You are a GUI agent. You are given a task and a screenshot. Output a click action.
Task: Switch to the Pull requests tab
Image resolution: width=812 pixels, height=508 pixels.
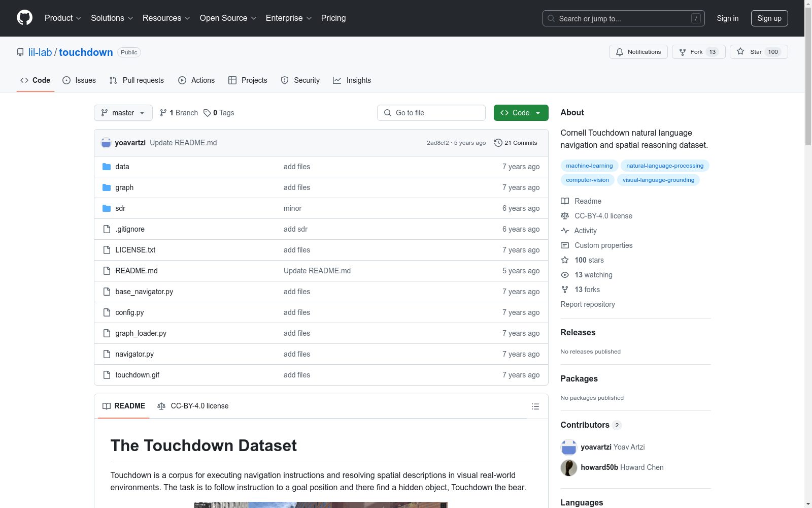[x=137, y=80]
